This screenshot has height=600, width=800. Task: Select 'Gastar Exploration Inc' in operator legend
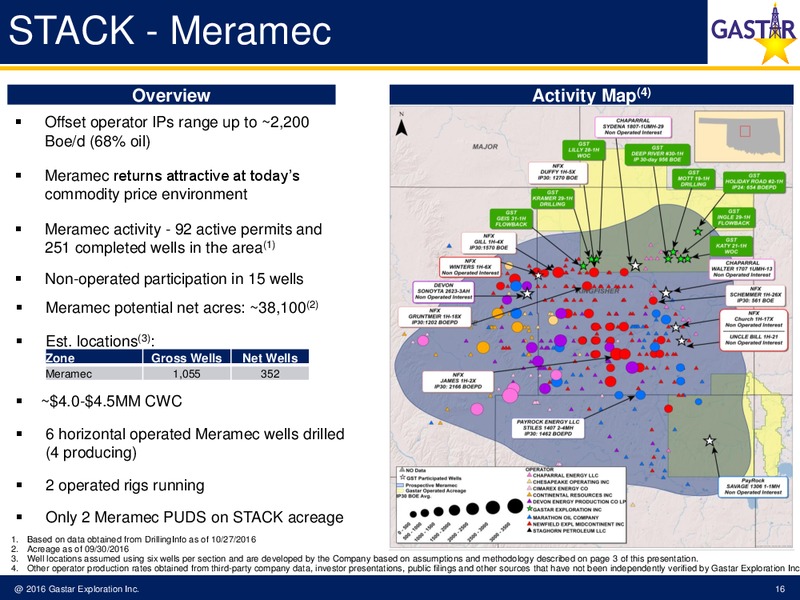pyautogui.click(x=564, y=509)
